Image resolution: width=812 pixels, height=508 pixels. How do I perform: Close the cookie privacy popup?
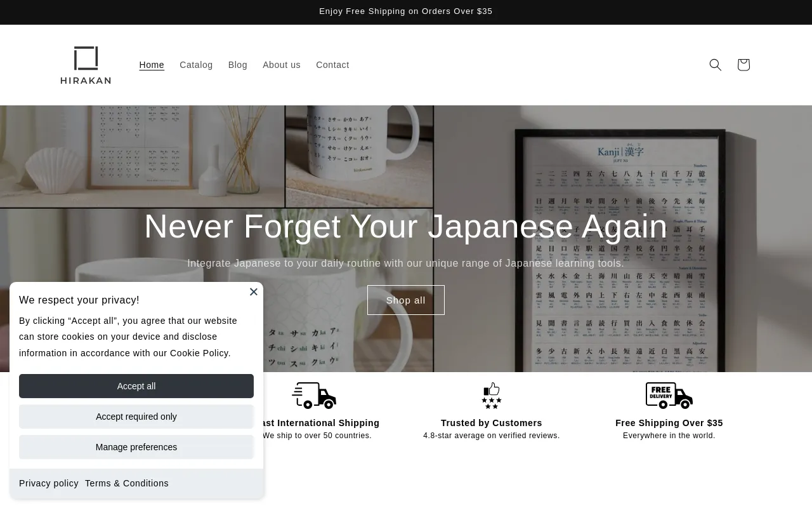pyautogui.click(x=254, y=291)
